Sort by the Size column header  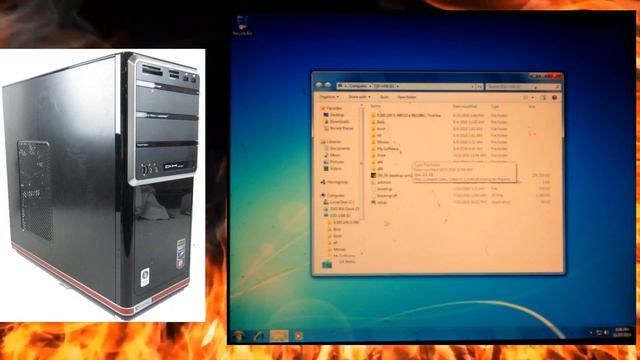[531, 106]
